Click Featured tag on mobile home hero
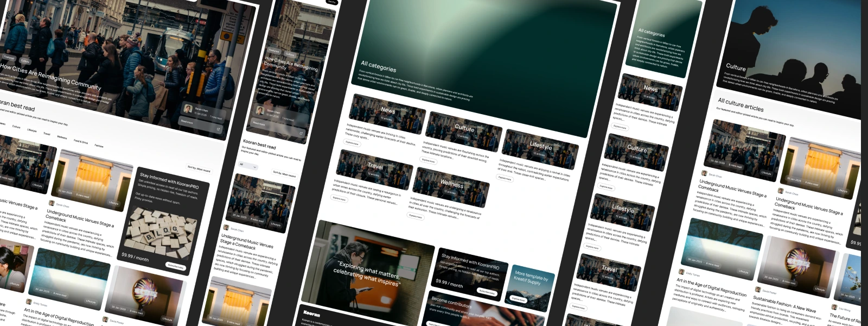The height and width of the screenshot is (326, 868). click(x=275, y=51)
